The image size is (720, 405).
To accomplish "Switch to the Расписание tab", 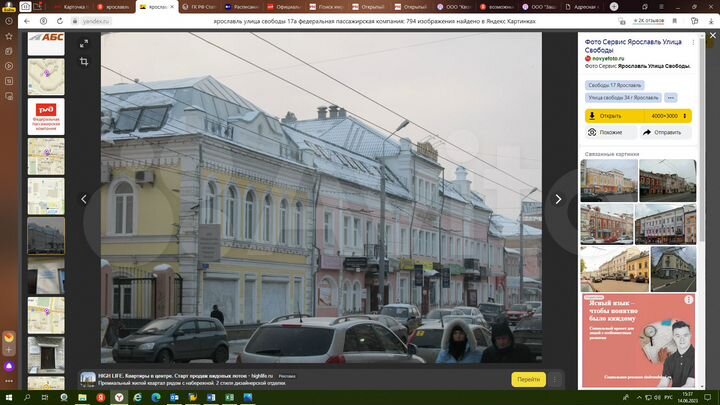I will 242,6.
